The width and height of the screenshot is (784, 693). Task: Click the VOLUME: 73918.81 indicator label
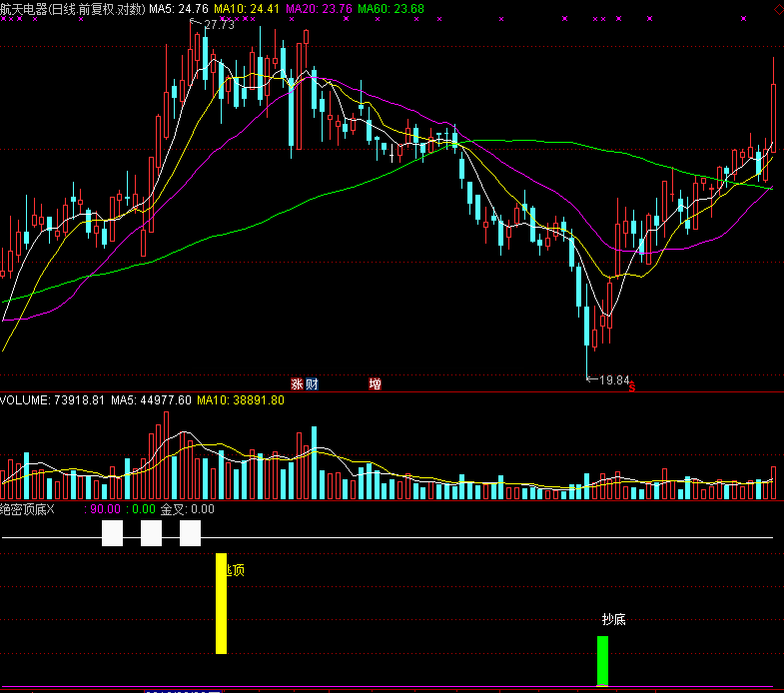pos(53,400)
